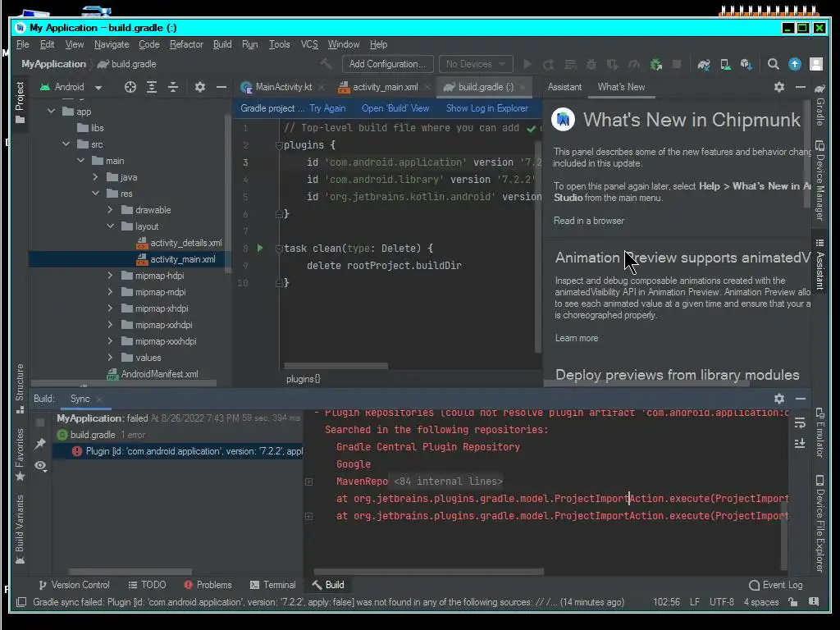Image resolution: width=840 pixels, height=630 pixels.
Task: Collapse the src folder in tree
Action: click(x=66, y=144)
